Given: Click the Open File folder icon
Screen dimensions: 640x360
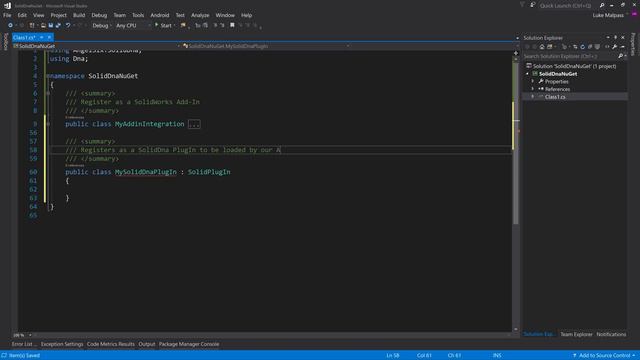Looking at the screenshot, I should pyautogui.click(x=43, y=25).
